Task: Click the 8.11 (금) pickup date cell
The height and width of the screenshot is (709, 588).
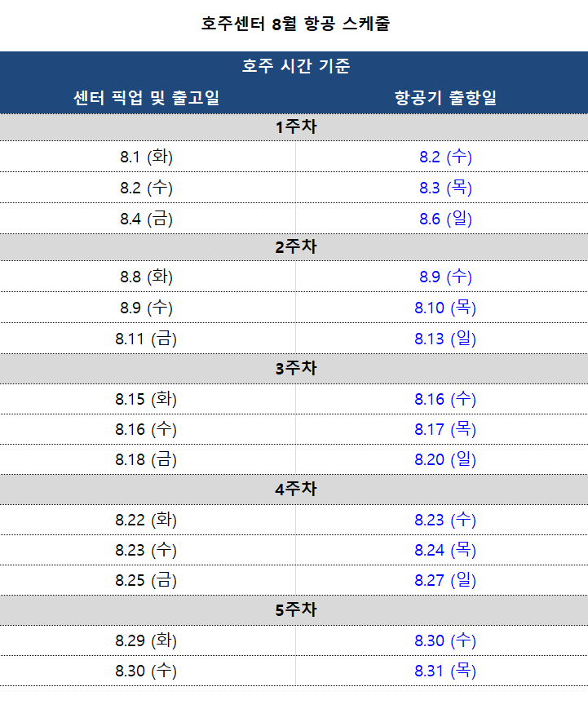Action: (146, 339)
